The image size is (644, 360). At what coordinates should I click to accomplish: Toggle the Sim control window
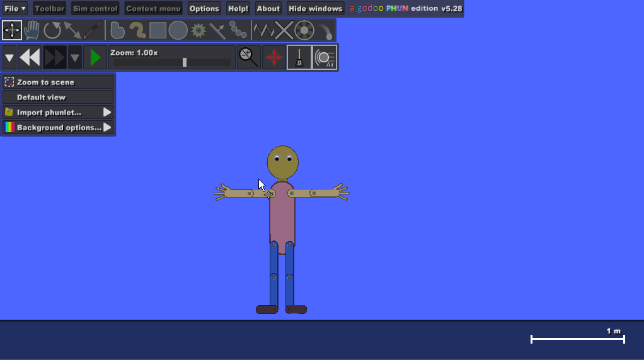[x=95, y=9]
